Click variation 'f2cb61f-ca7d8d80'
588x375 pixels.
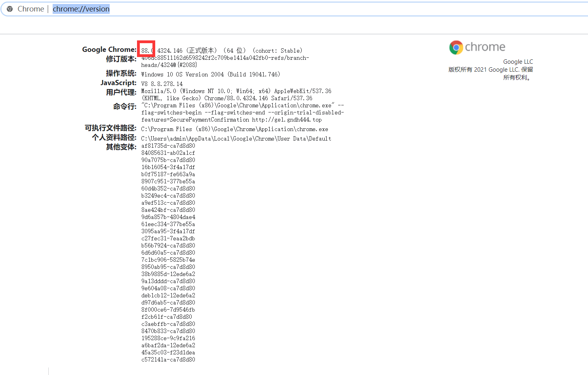[x=167, y=317]
